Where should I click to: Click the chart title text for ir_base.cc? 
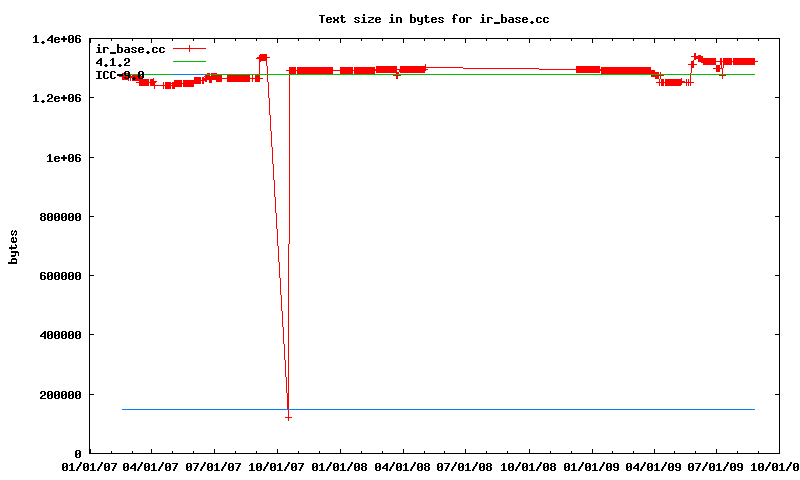pyautogui.click(x=433, y=19)
